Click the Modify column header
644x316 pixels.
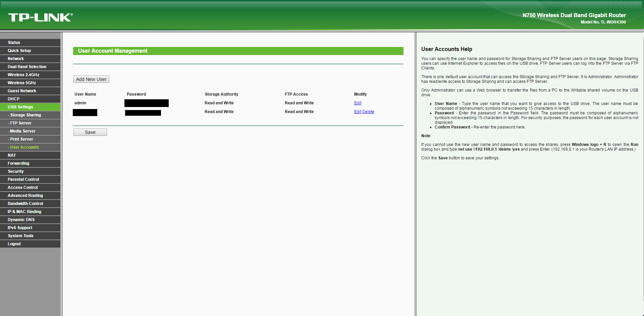point(360,94)
